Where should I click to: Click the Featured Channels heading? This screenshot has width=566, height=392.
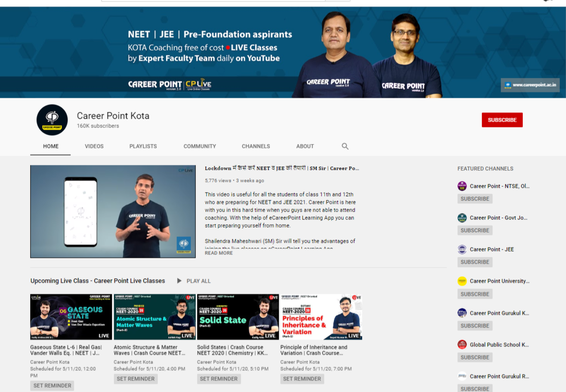(x=485, y=168)
